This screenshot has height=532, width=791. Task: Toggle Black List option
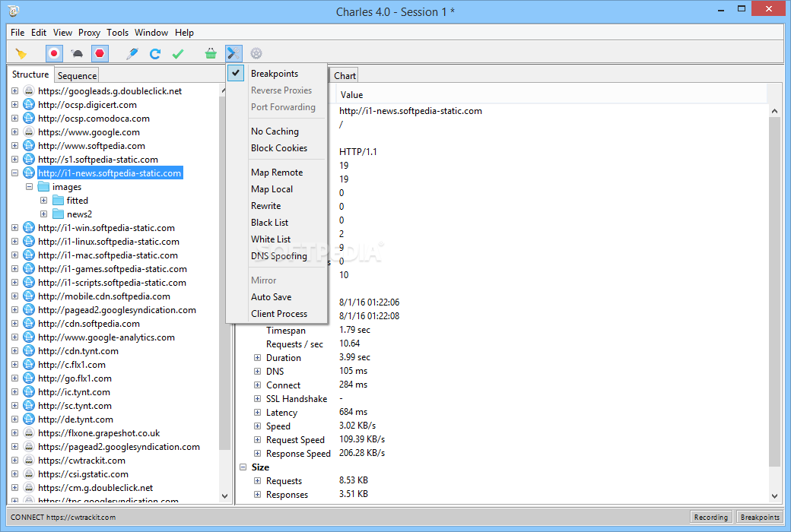point(276,222)
